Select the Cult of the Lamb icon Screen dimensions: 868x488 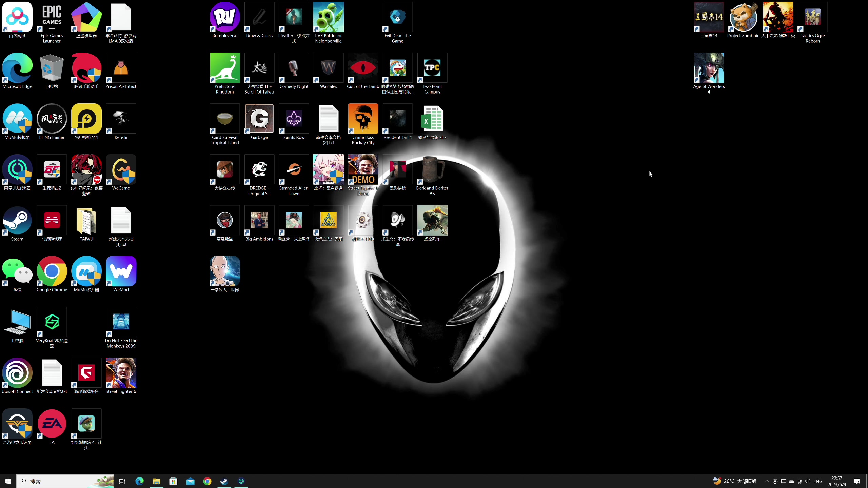[363, 71]
